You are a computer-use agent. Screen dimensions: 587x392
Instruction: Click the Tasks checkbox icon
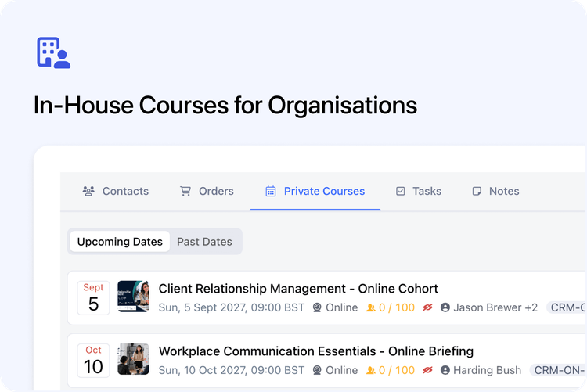point(401,191)
